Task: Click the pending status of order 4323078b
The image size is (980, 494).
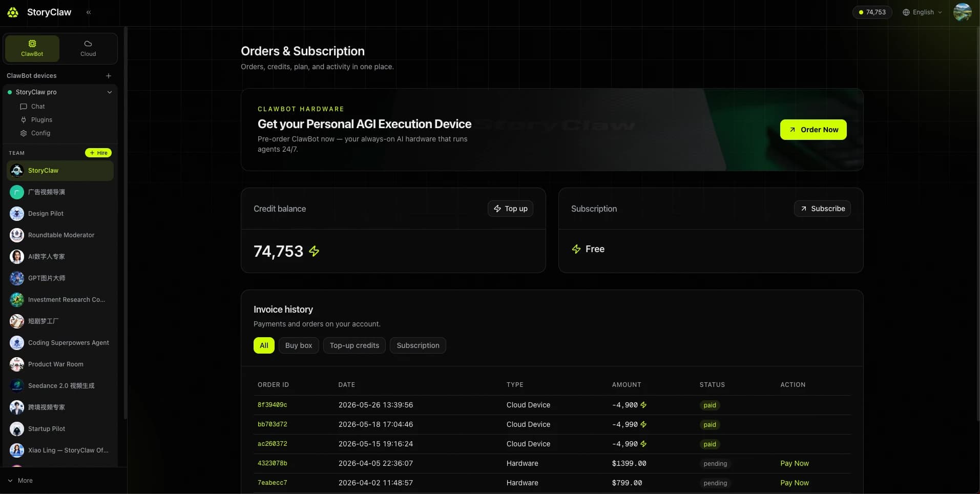Action: pyautogui.click(x=715, y=464)
